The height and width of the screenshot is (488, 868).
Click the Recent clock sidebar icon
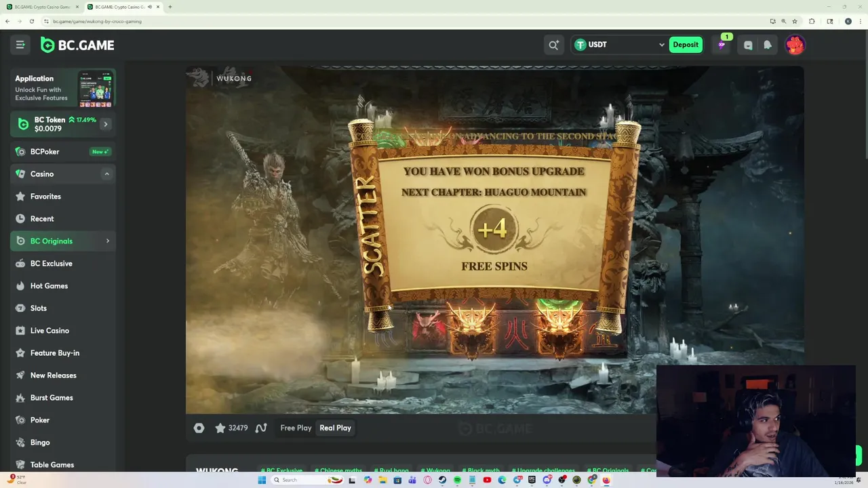point(20,219)
